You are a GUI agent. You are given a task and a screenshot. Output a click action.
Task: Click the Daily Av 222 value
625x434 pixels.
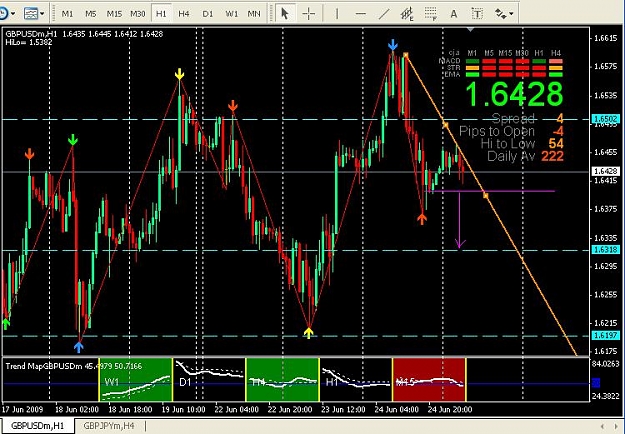[552, 156]
